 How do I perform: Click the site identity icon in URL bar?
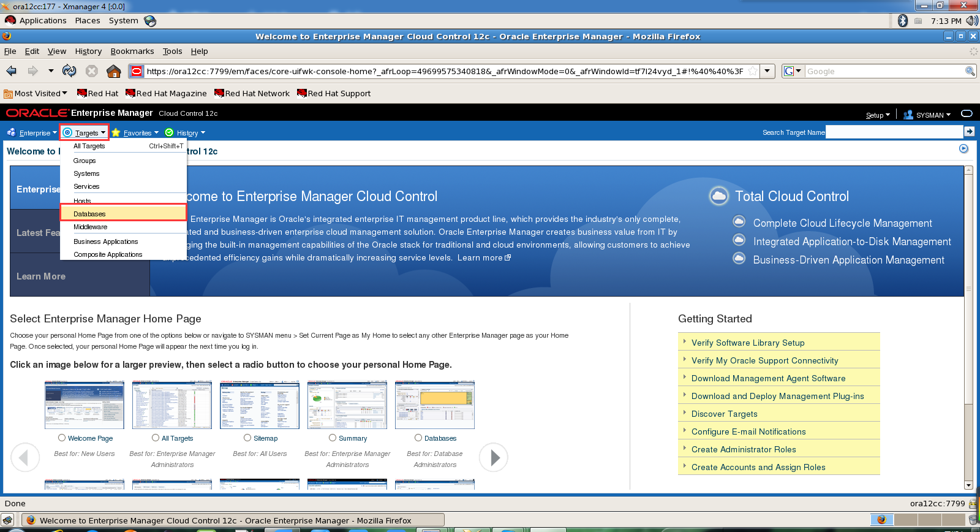point(137,71)
